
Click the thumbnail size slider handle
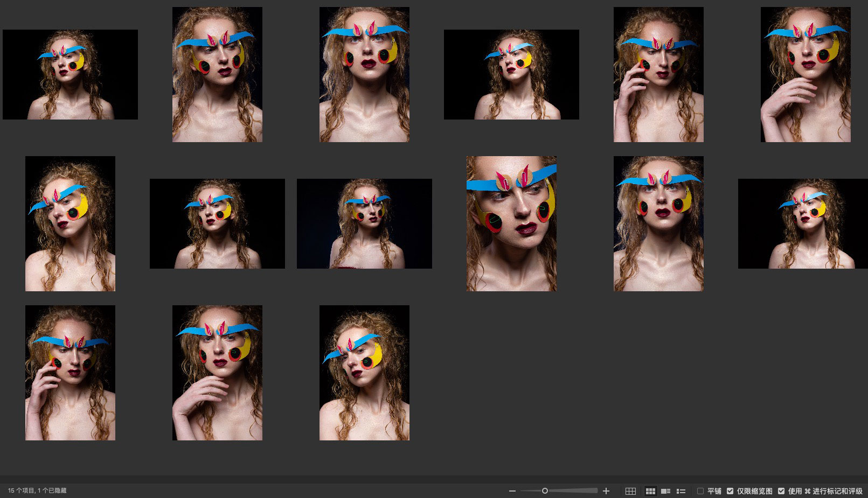(545, 491)
